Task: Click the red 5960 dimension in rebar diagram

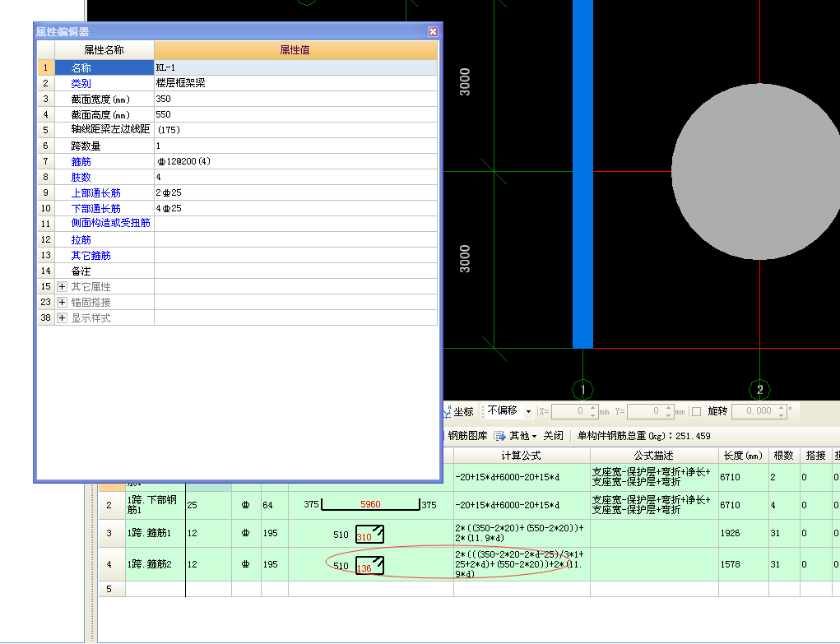Action: pos(370,504)
